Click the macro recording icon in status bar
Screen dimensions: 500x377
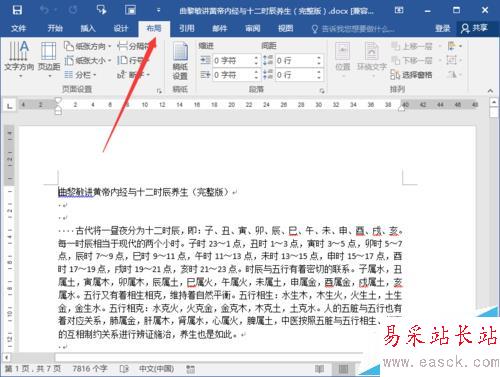click(x=190, y=369)
